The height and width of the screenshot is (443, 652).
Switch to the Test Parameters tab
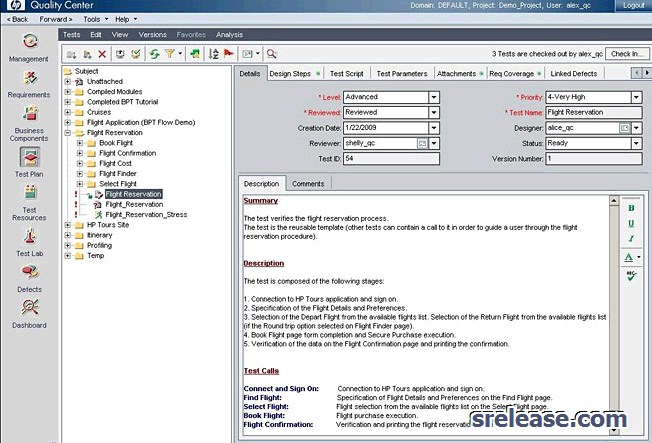402,74
